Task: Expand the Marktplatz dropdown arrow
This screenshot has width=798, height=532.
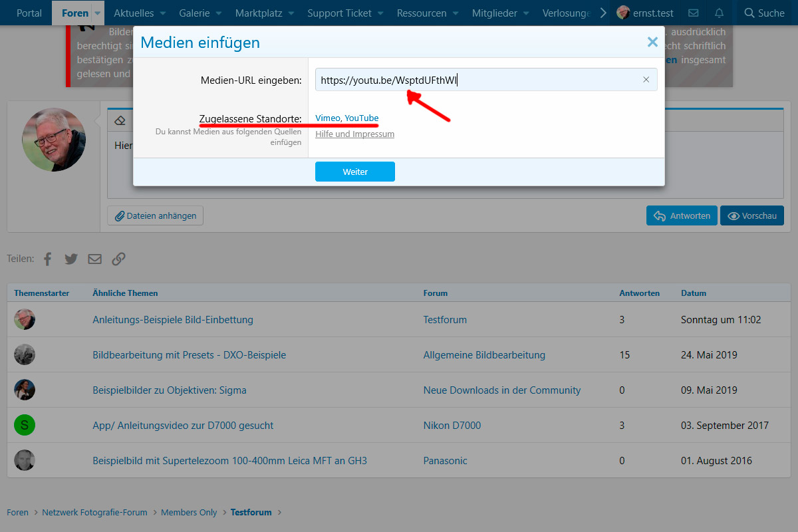Action: click(x=291, y=13)
